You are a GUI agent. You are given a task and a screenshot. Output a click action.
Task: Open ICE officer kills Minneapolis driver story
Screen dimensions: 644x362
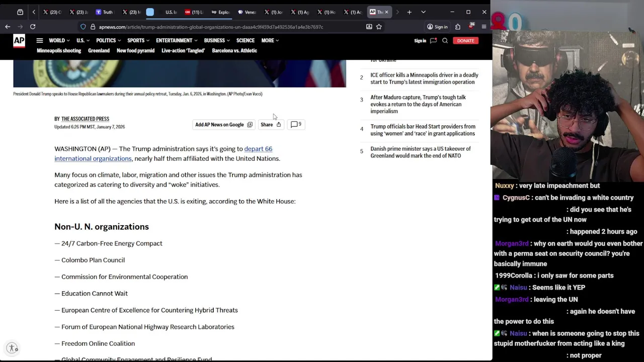[x=424, y=78]
